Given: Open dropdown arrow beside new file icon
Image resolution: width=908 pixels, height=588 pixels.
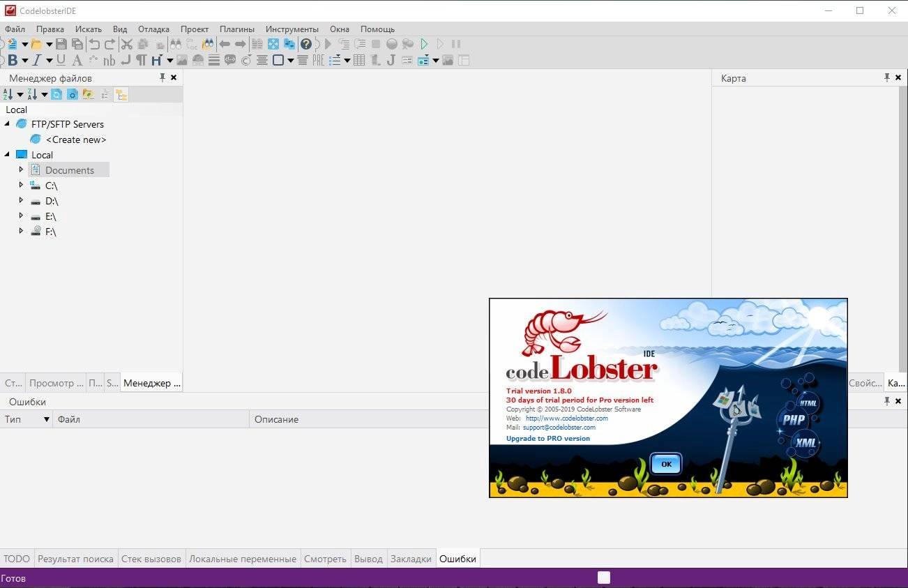Looking at the screenshot, I should [x=24, y=45].
